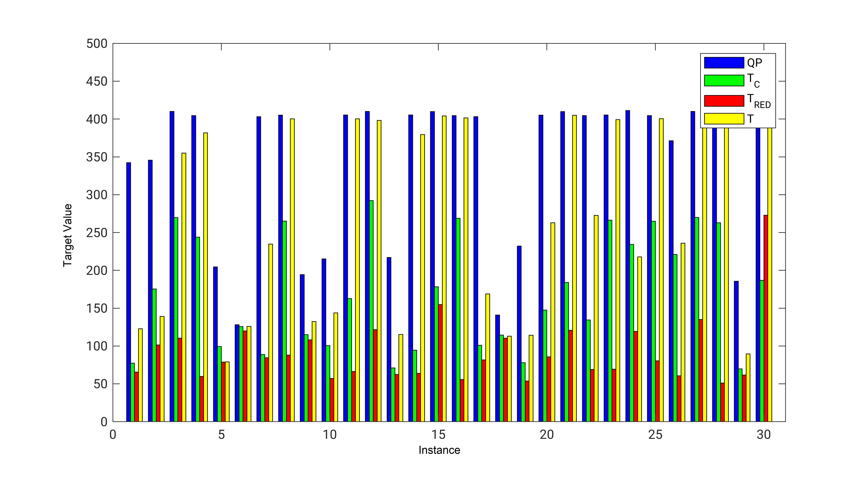The image size is (868, 482).
Task: Click the blue bar at instance 19
Action: pos(519,333)
